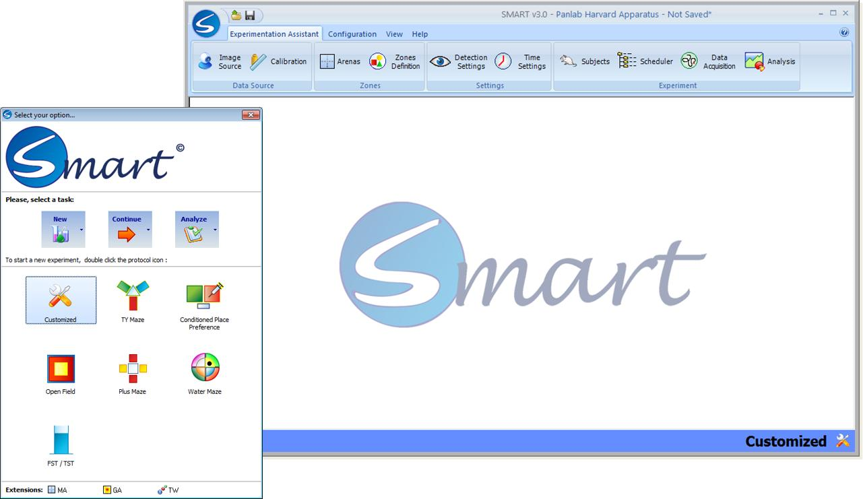Image resolution: width=863 pixels, height=499 pixels.
Task: Click the SMART v3.0 window title text
Action: tap(606, 14)
